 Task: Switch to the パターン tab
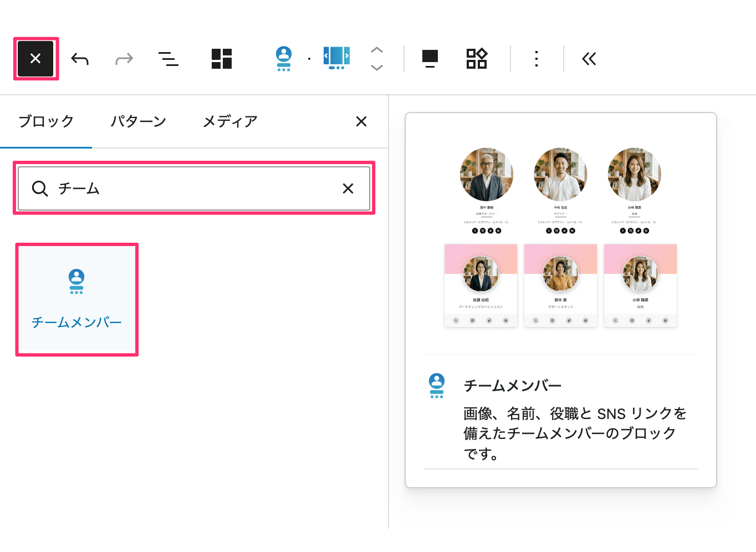138,121
